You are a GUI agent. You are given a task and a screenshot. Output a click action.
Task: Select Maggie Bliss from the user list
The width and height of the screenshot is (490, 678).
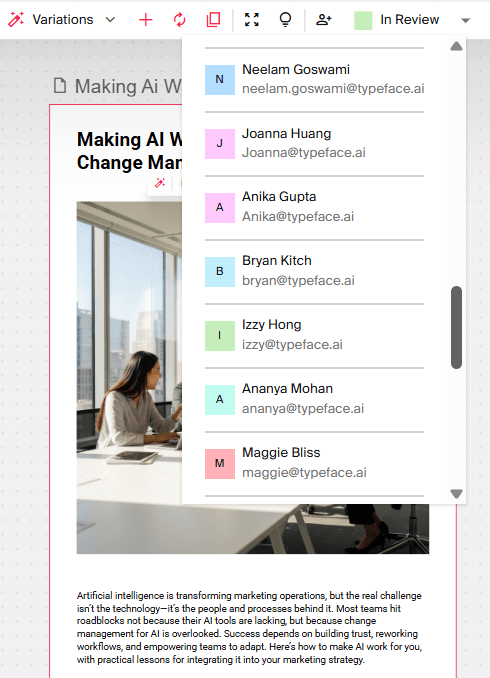314,464
